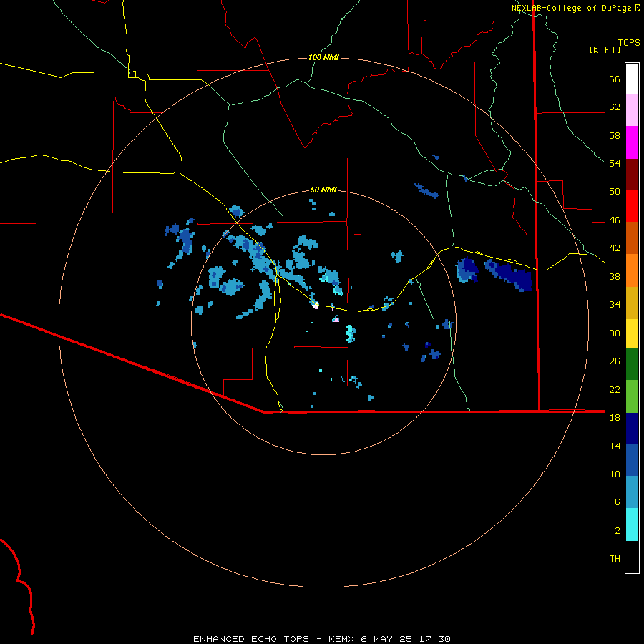Click the KEMX radar station identifier

(x=341, y=639)
